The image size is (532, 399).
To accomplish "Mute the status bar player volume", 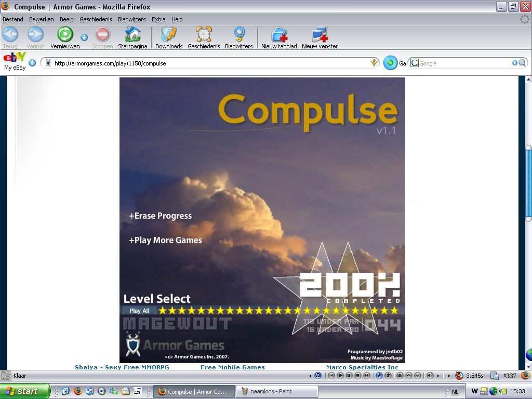I will point(430,376).
